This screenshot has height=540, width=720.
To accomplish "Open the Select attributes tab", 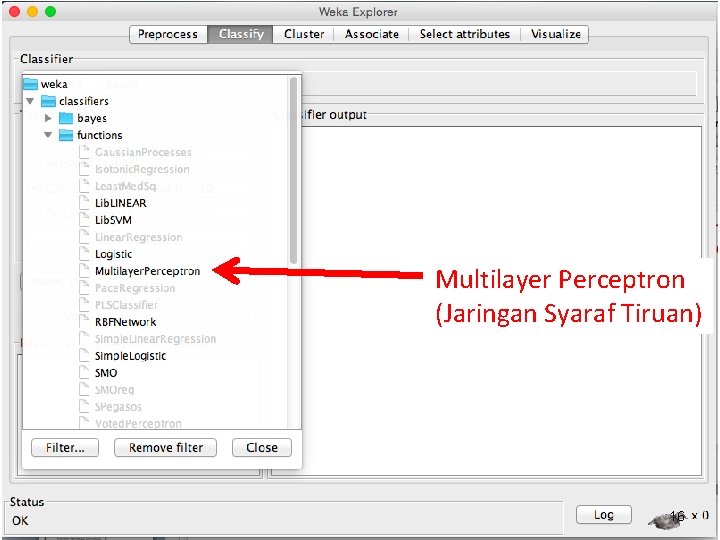I will (464, 34).
